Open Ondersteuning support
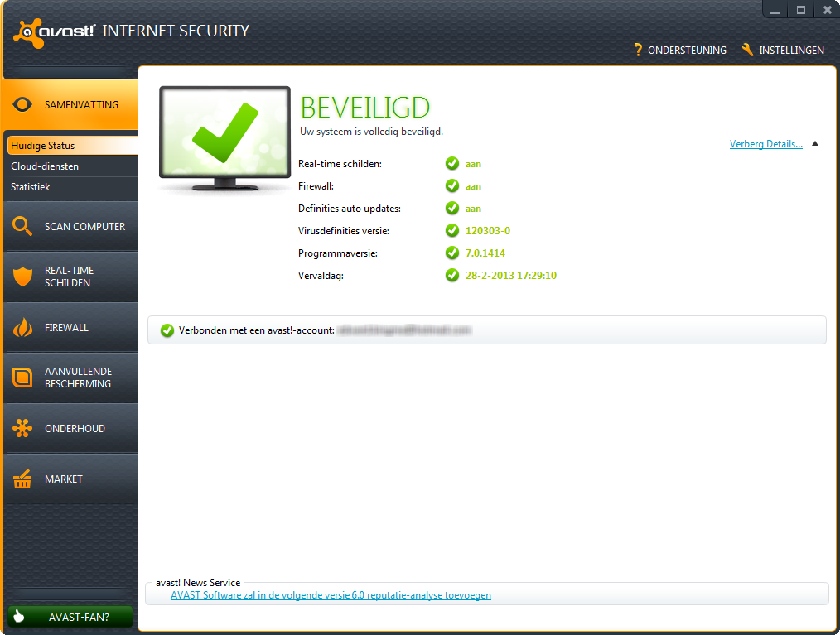Screen dimensions: 840x635 click(680, 50)
